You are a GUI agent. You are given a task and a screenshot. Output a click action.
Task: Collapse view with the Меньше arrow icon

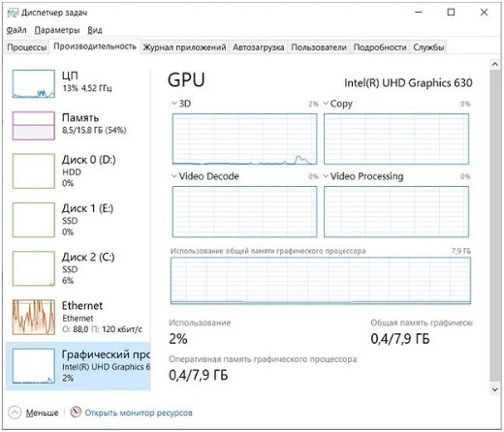tap(15, 413)
